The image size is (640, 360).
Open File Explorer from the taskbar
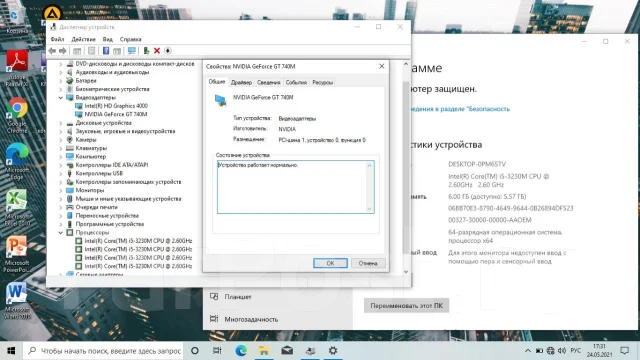coord(264,351)
